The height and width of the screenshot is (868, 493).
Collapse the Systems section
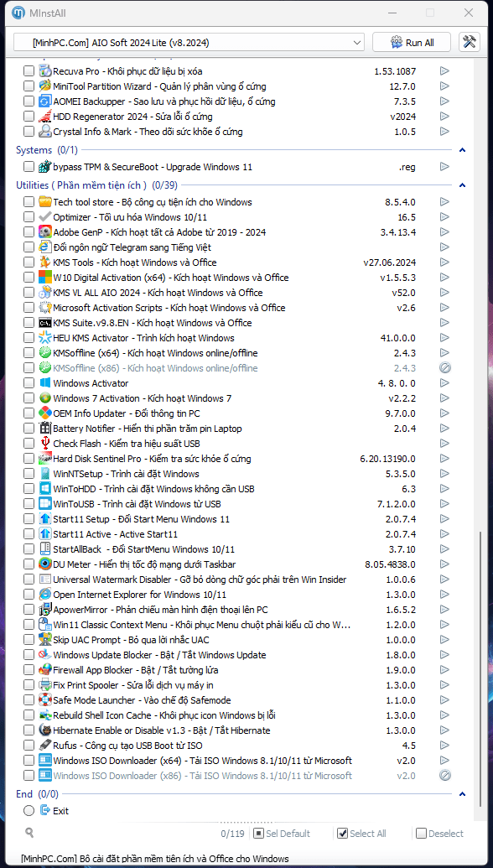(463, 150)
